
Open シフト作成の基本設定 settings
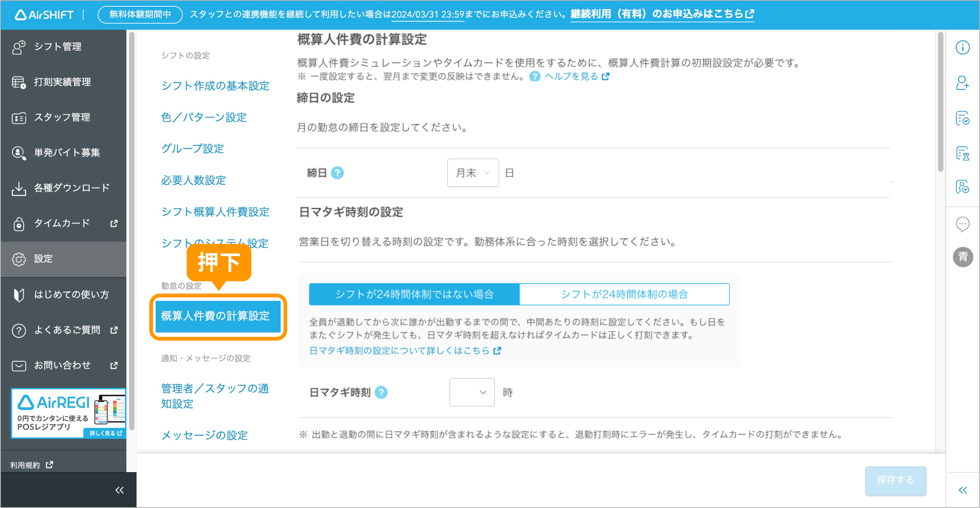215,86
